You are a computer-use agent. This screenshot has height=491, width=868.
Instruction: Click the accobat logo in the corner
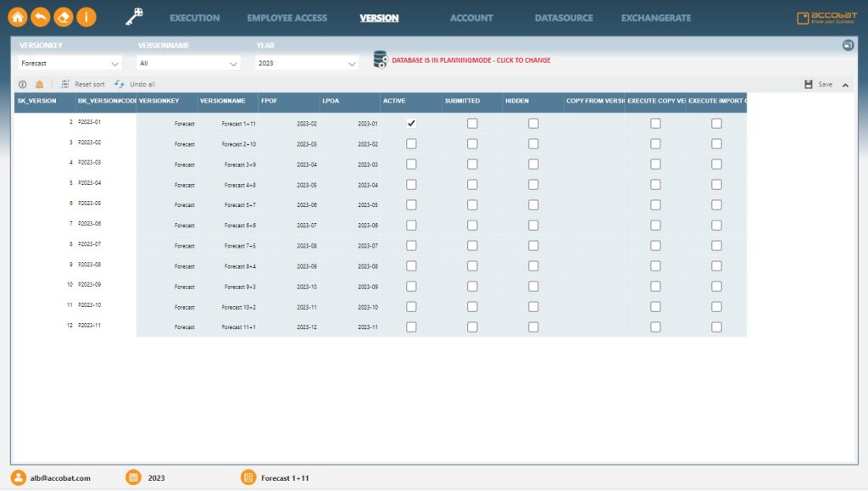tap(826, 15)
